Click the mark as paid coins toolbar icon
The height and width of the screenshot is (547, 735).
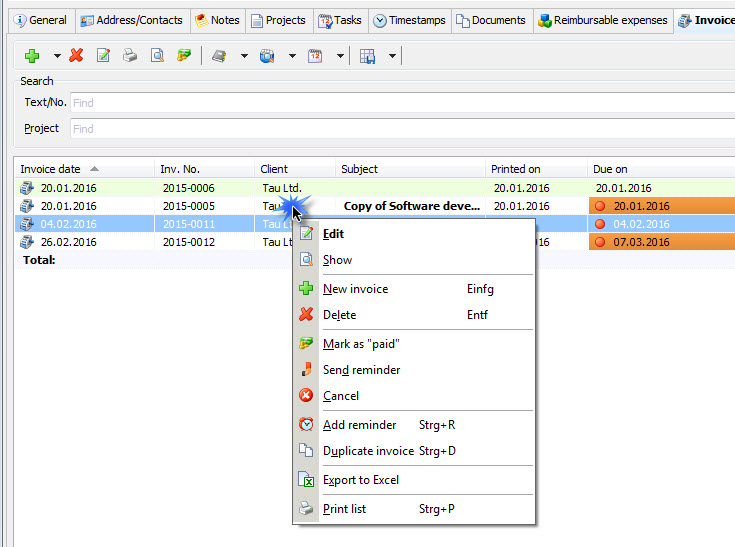coord(183,56)
